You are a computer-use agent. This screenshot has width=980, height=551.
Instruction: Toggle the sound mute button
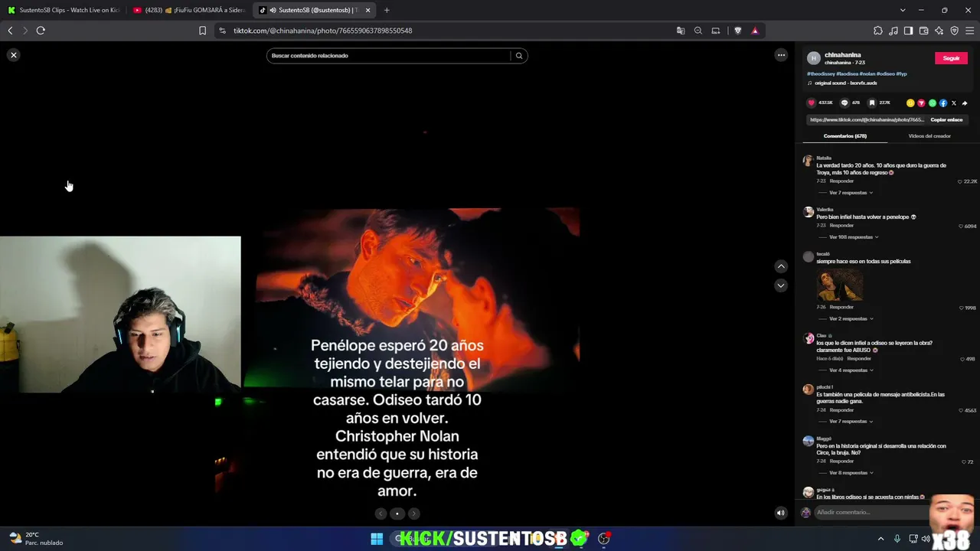click(x=781, y=514)
